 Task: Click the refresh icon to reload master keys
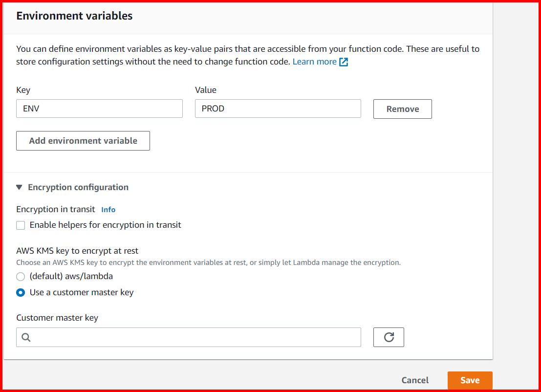[389, 337]
